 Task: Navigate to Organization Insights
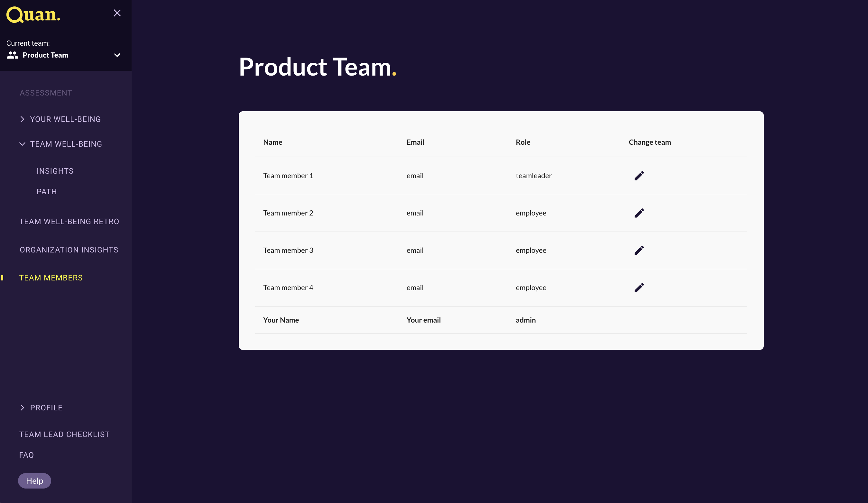point(69,250)
